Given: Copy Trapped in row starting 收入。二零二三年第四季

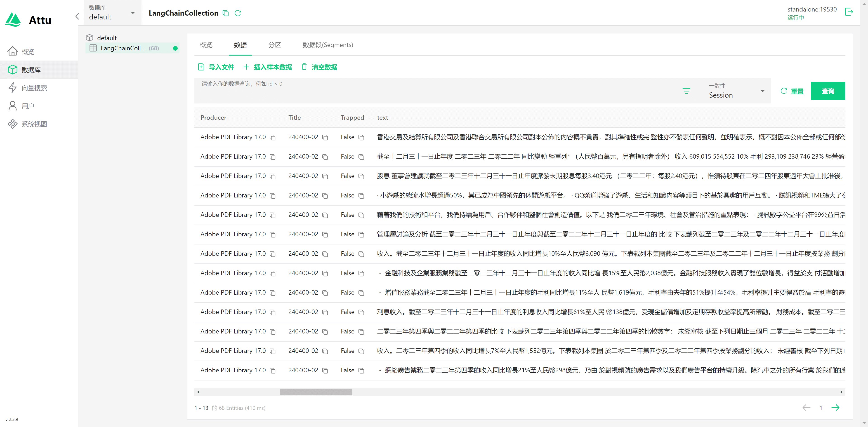Looking at the screenshot, I should click(361, 351).
